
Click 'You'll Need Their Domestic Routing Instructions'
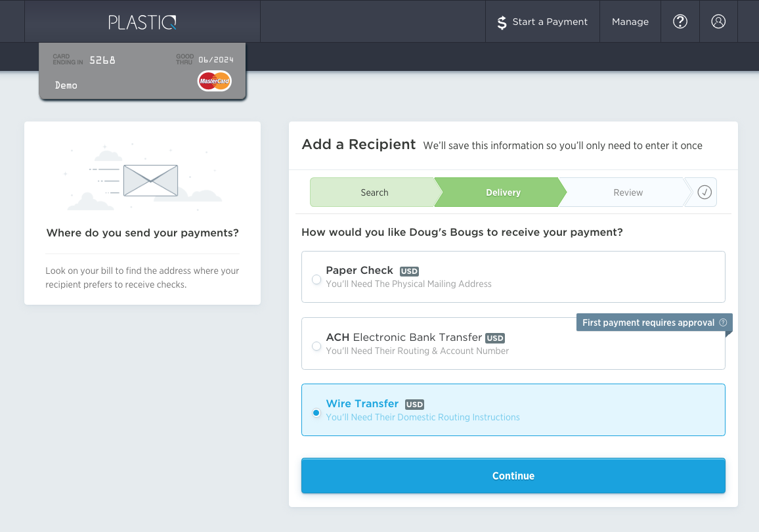pos(423,417)
